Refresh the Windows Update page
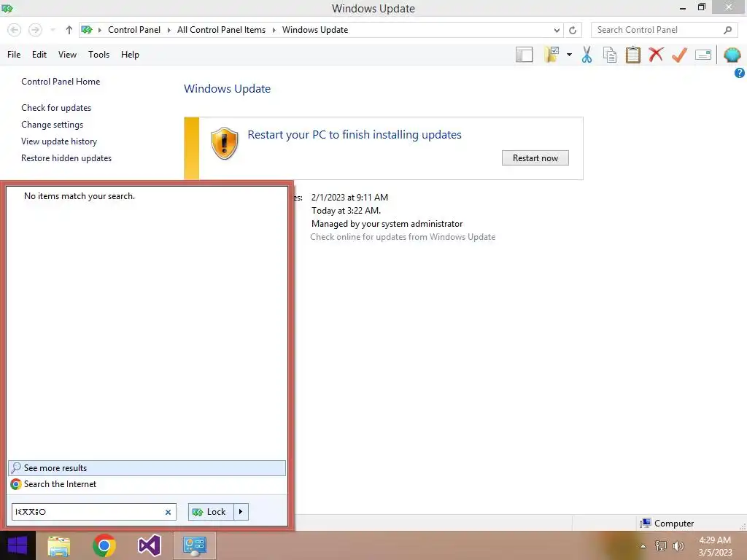 (573, 30)
